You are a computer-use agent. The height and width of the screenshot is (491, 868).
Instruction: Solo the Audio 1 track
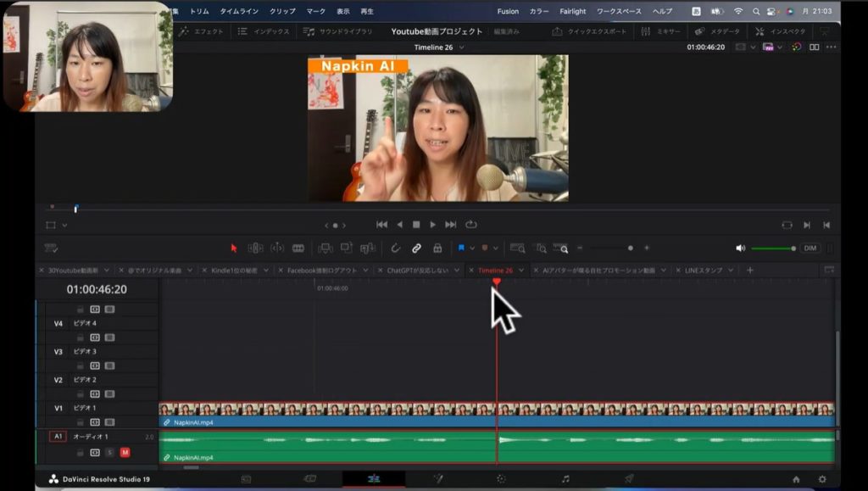109,452
